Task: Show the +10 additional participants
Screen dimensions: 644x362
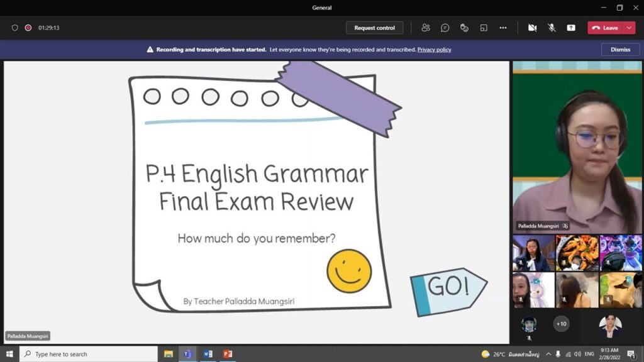Action: click(561, 324)
